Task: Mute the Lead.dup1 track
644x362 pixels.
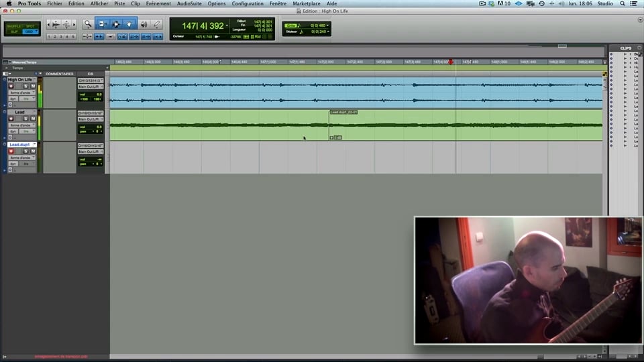Action: tap(33, 152)
